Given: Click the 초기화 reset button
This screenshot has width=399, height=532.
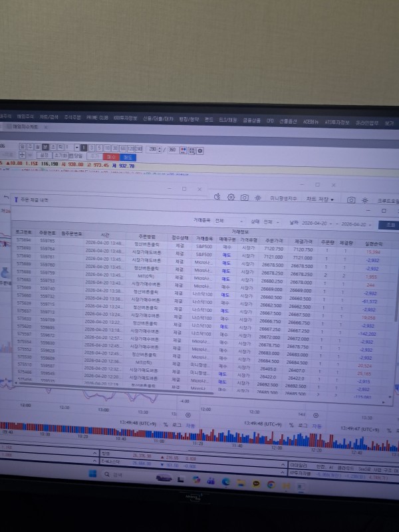Looking at the screenshot, I should [x=61, y=156].
